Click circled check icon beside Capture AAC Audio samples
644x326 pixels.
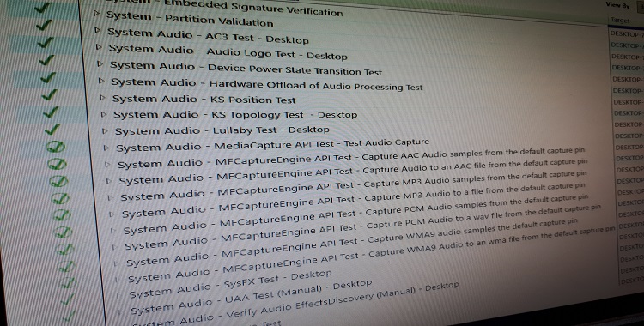pos(57,164)
